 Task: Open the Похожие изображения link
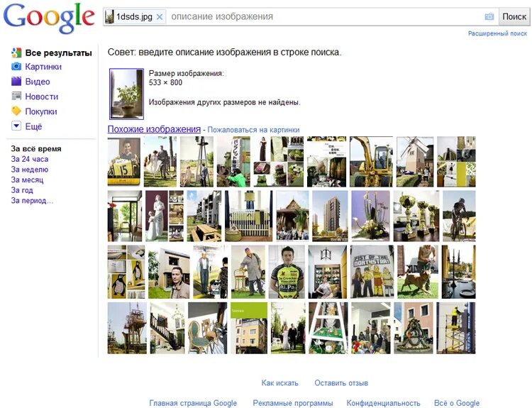click(154, 129)
